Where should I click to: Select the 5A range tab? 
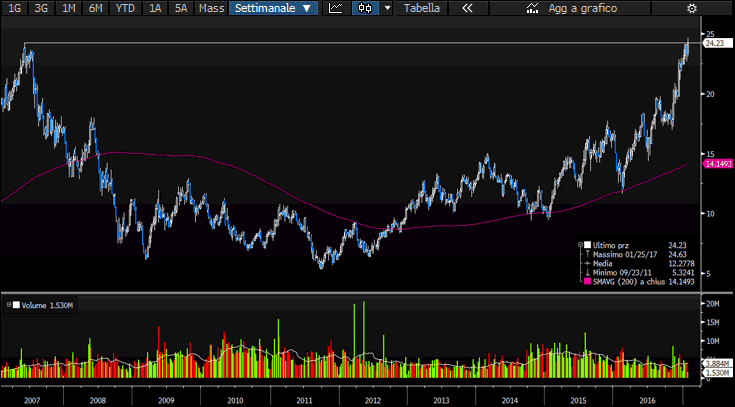pyautogui.click(x=180, y=8)
